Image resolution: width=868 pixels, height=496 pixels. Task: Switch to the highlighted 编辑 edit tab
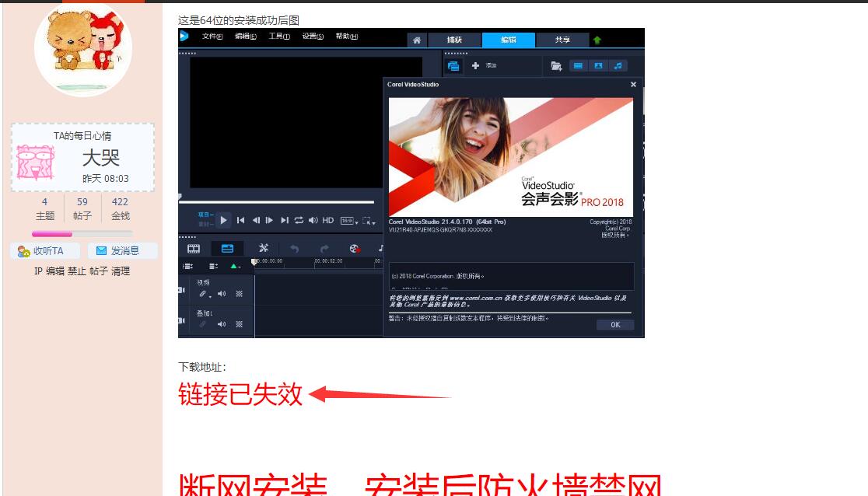tap(508, 40)
